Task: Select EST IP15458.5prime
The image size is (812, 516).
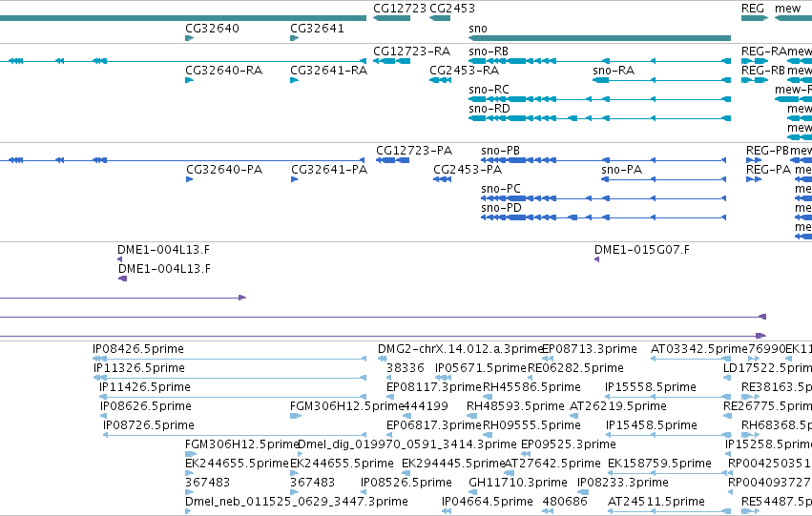Action: (x=668, y=435)
